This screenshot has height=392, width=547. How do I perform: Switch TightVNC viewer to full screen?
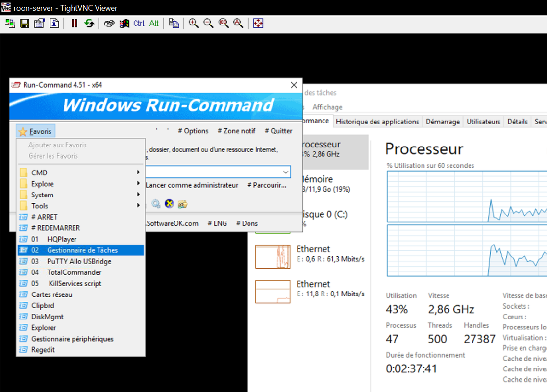pos(258,24)
